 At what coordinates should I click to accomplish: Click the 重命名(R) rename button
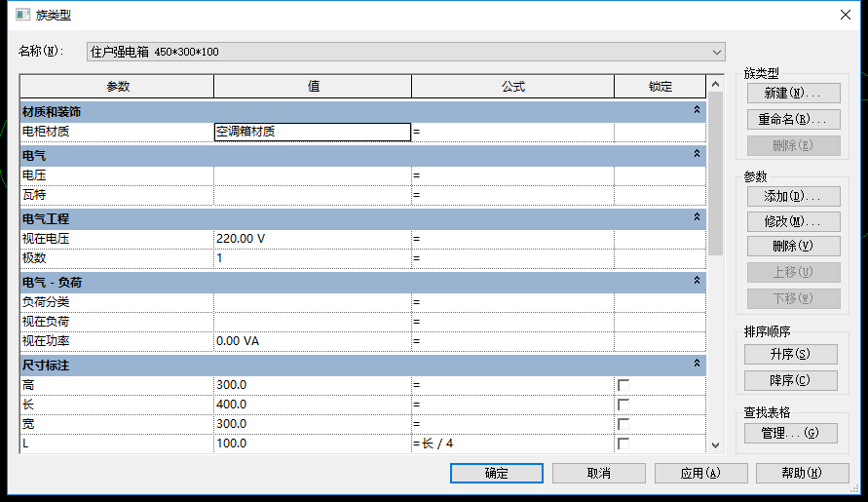click(793, 119)
